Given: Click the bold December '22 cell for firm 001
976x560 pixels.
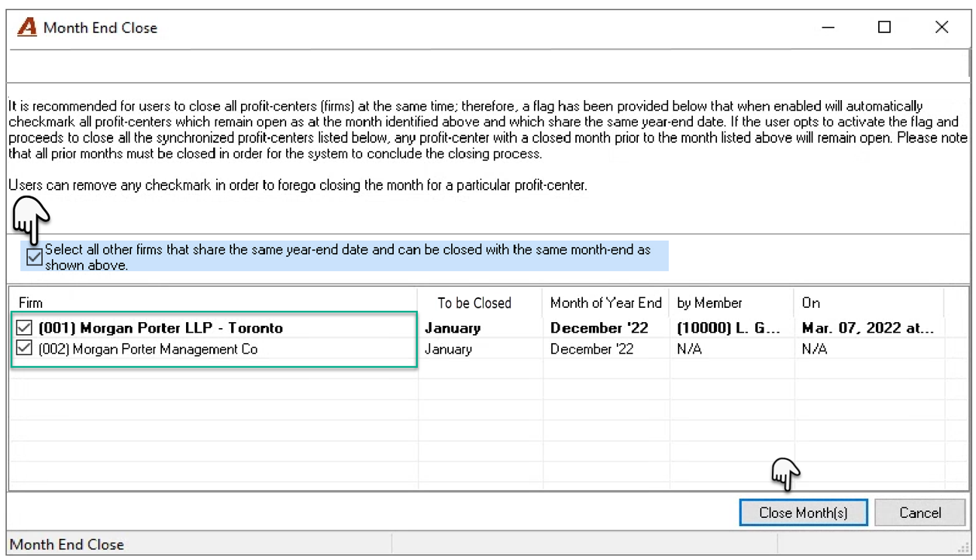Looking at the screenshot, I should (599, 328).
